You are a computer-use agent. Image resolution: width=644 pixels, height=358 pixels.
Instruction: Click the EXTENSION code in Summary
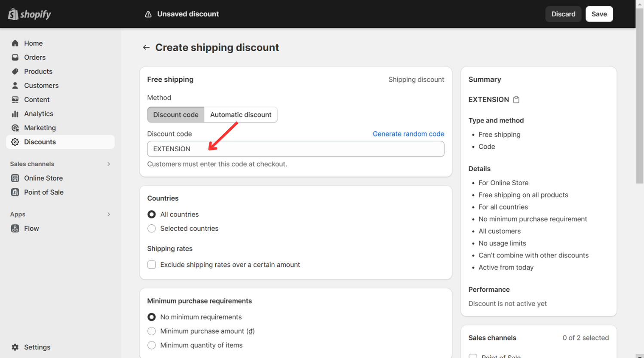click(x=488, y=100)
